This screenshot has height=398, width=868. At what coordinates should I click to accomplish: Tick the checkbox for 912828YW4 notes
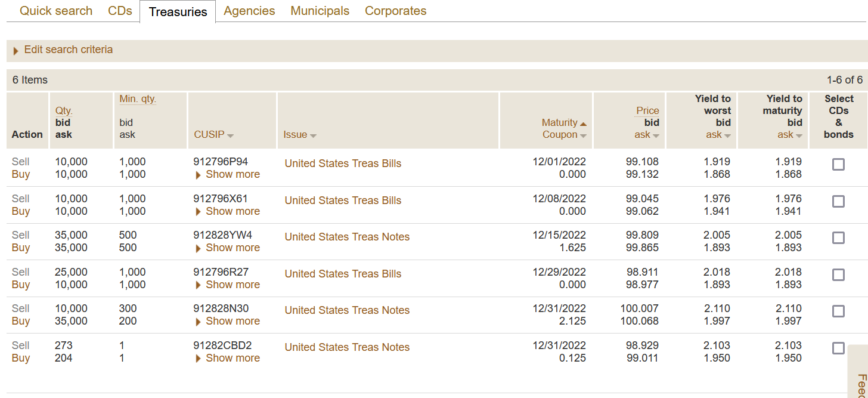(838, 238)
